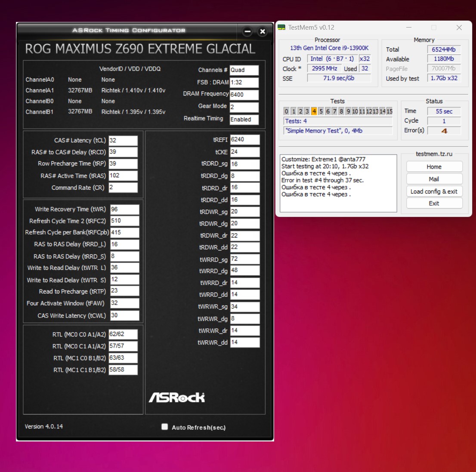Viewport: 476px width, 472px height.
Task: Click the FSB : DRAM ratio field
Action: (x=244, y=83)
